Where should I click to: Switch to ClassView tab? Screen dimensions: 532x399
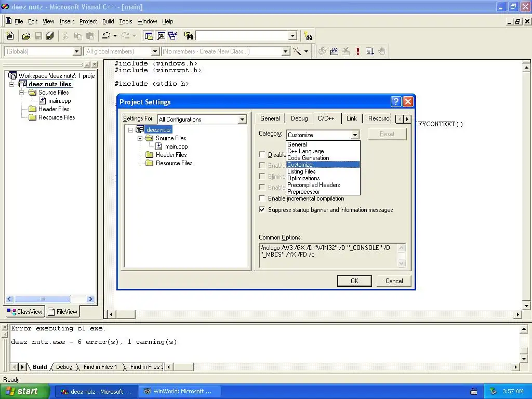(x=25, y=312)
